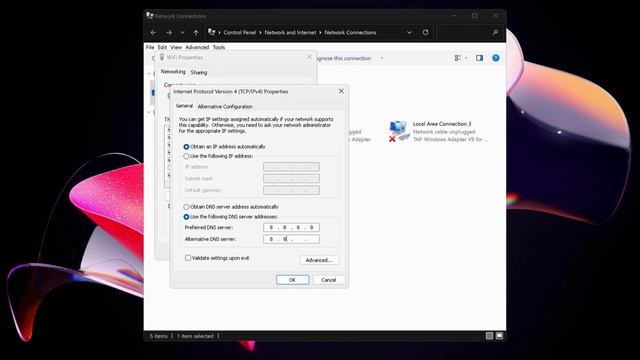Open the View menu
Image resolution: width=640 pixels, height=360 pixels.
pyautogui.click(x=176, y=47)
